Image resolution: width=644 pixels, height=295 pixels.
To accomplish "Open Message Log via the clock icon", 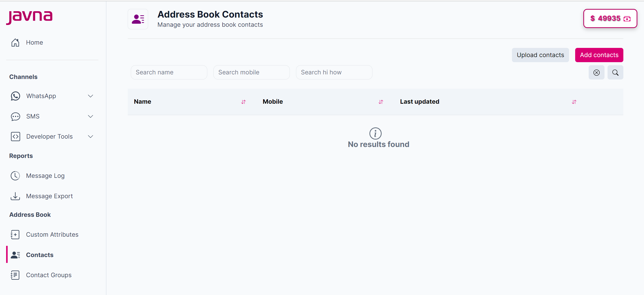I will 15,176.
